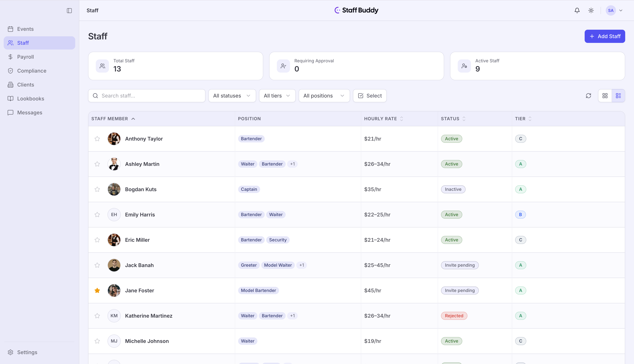Open Bogdan Kuts's avatar photo

point(114,189)
